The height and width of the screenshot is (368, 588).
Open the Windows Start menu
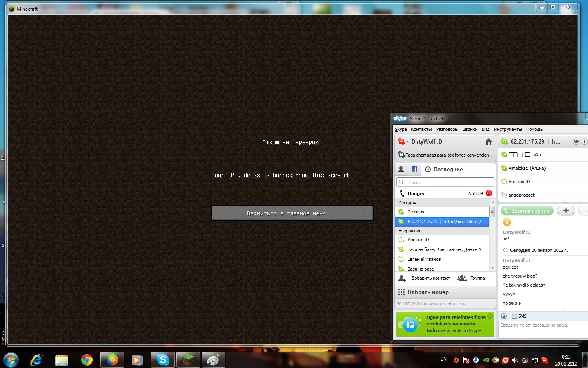(11, 360)
